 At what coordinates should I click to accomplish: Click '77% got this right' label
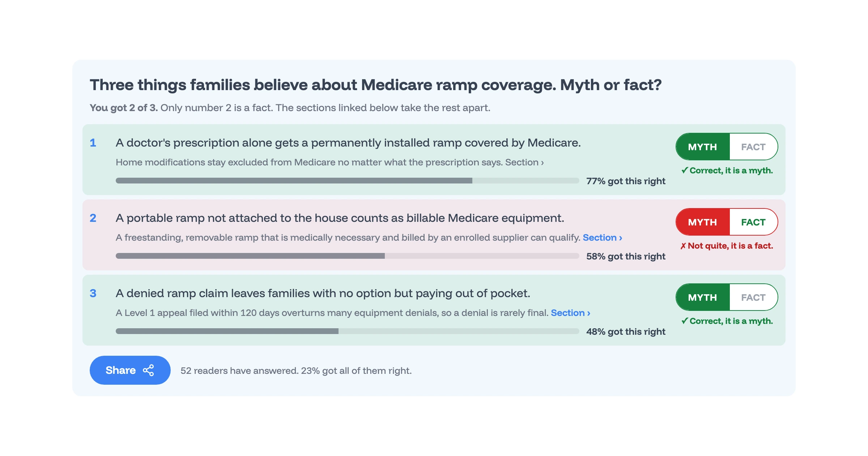click(626, 181)
